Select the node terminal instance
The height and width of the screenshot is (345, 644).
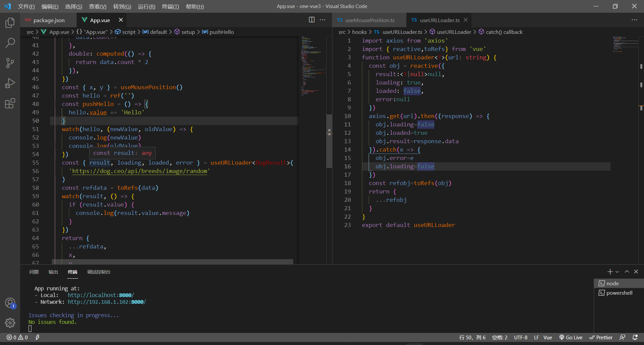coord(619,283)
